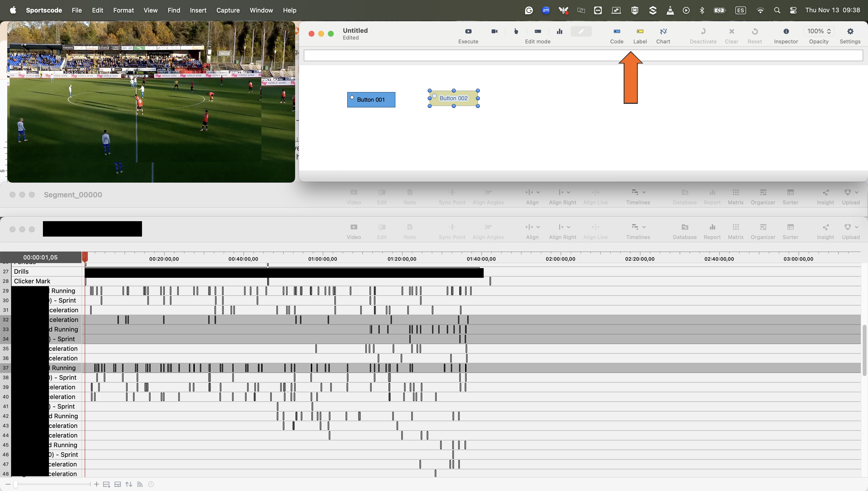
Task: Click the football match video preview
Action: 151,102
